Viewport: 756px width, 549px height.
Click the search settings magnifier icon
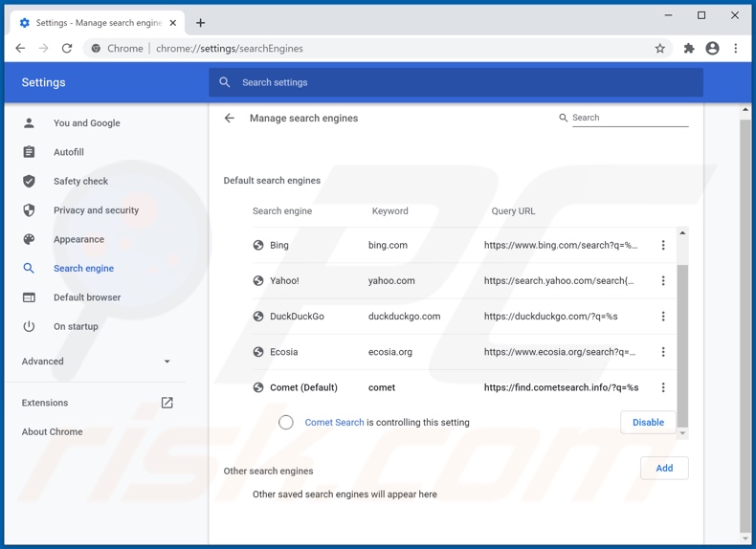click(x=224, y=82)
